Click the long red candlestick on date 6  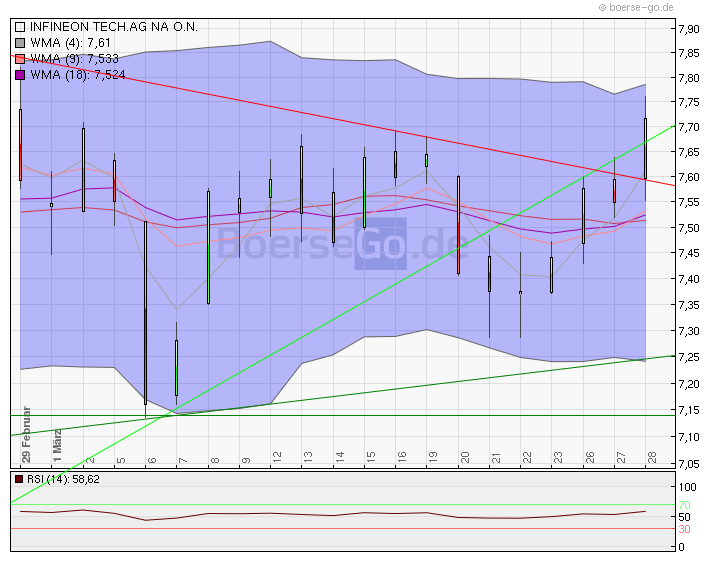pyautogui.click(x=146, y=313)
